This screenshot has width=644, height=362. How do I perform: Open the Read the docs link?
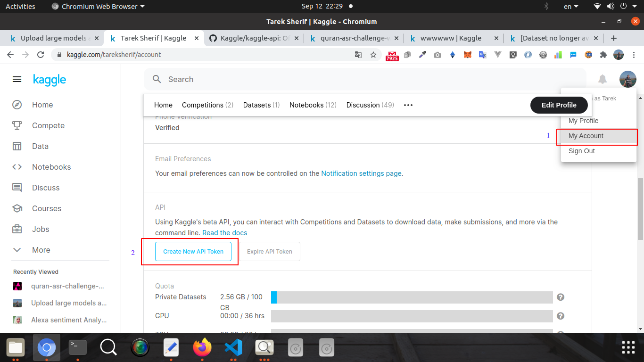224,233
